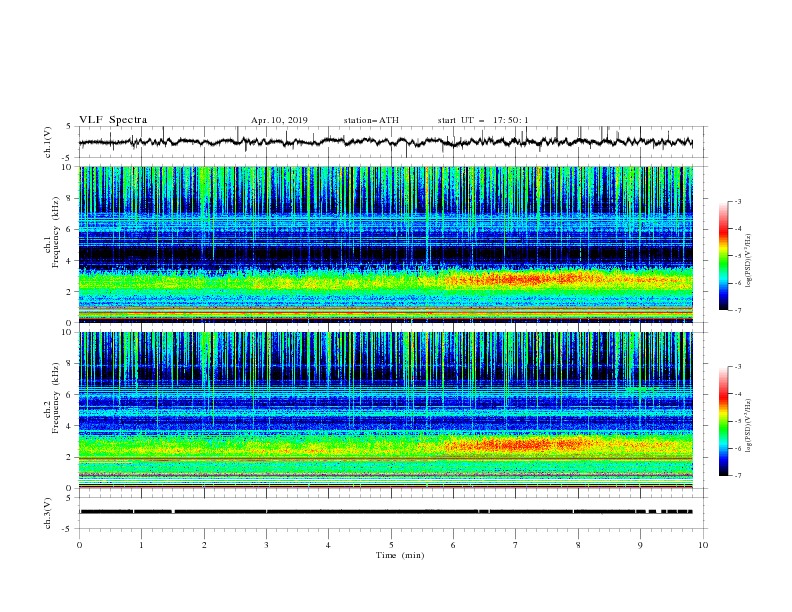
Task: Select the "Time (min)" x-axis label
Action: point(400,555)
